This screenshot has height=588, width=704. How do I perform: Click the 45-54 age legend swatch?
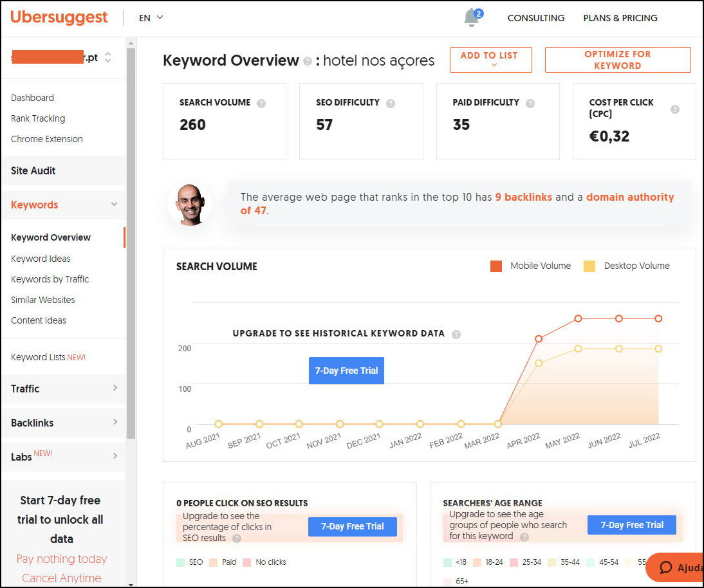[x=591, y=562]
